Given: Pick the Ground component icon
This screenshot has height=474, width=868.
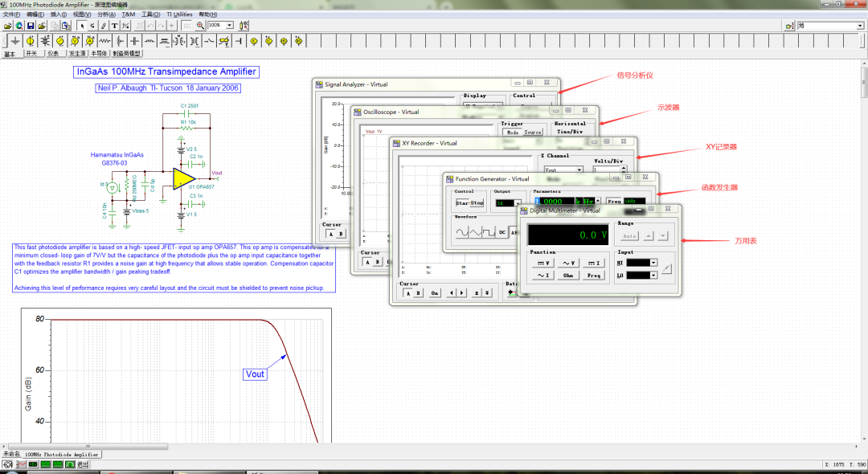Looking at the screenshot, I should point(15,41).
